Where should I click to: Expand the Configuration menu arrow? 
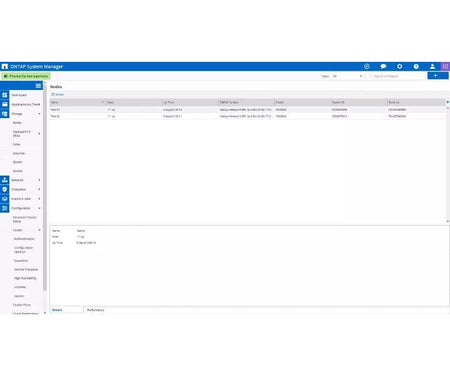39,208
